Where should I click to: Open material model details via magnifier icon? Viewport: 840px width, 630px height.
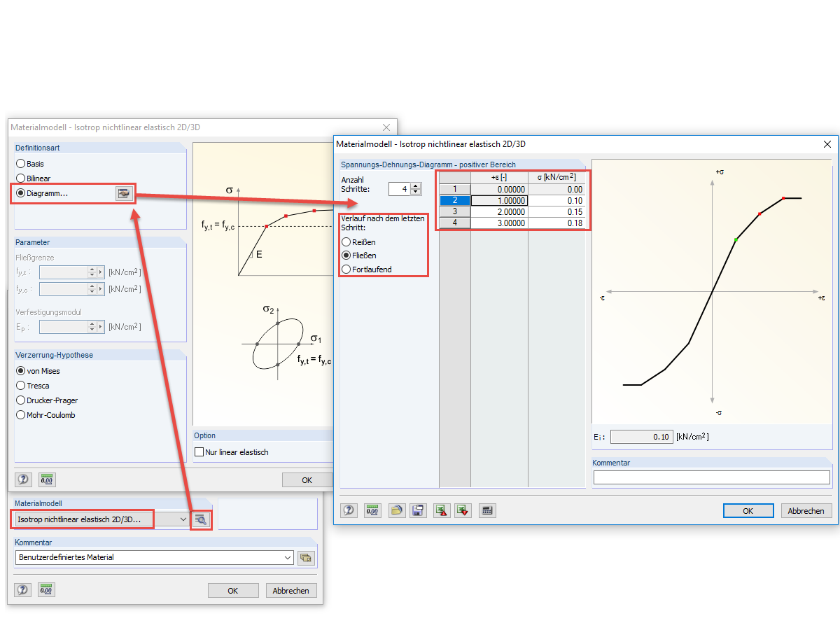(x=201, y=519)
